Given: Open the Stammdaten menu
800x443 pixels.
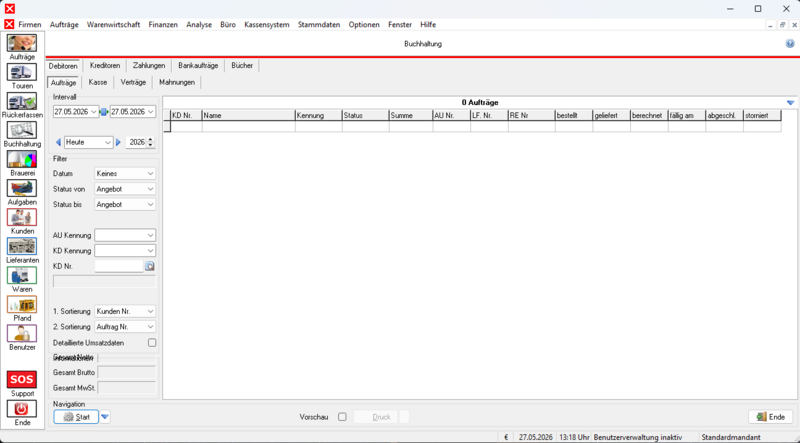Looking at the screenshot, I should point(319,24).
